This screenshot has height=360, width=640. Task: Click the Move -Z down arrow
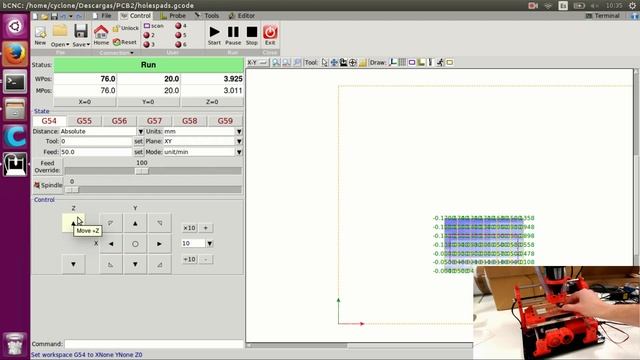73,264
